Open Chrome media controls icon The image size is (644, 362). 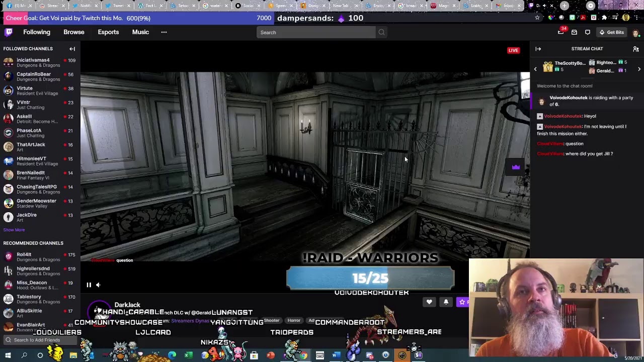coord(615,18)
